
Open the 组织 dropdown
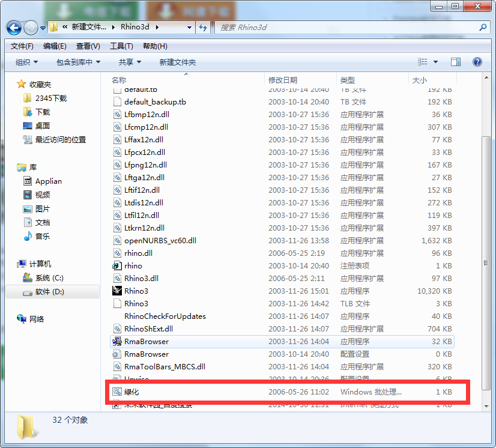[x=26, y=62]
